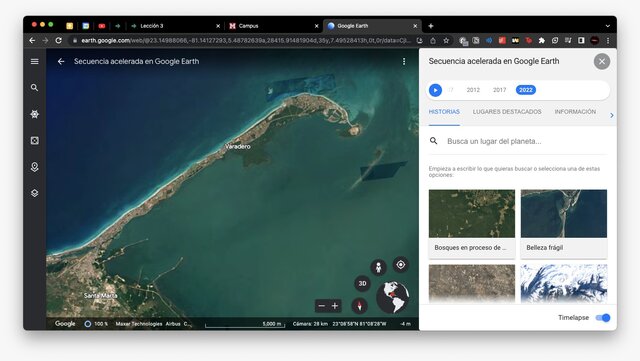Open the map style layers icon
Screen dimensions: 640x361
coord(35,193)
